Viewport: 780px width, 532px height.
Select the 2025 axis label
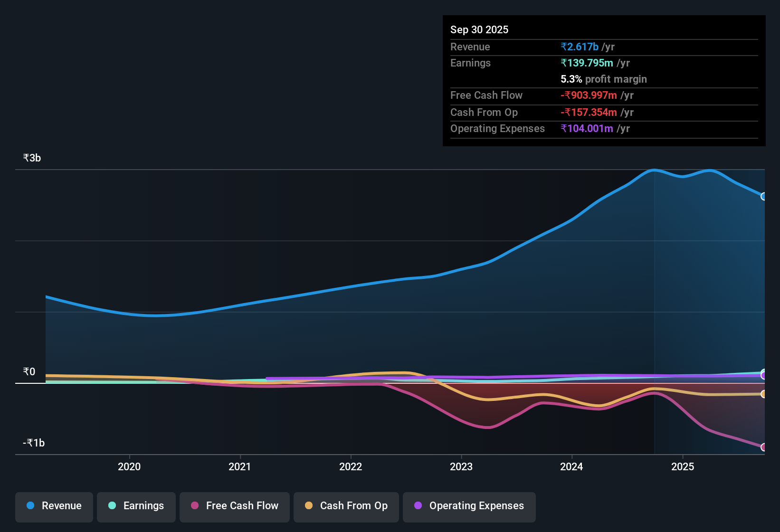(683, 467)
